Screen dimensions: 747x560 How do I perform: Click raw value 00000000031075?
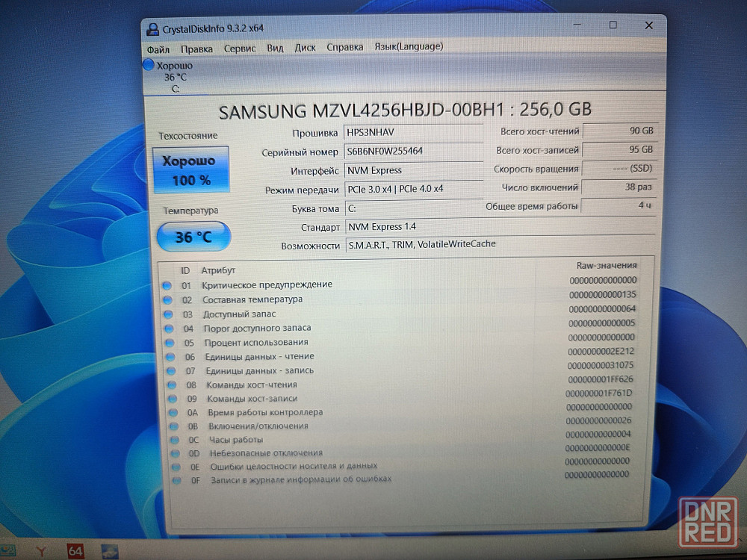[601, 365]
